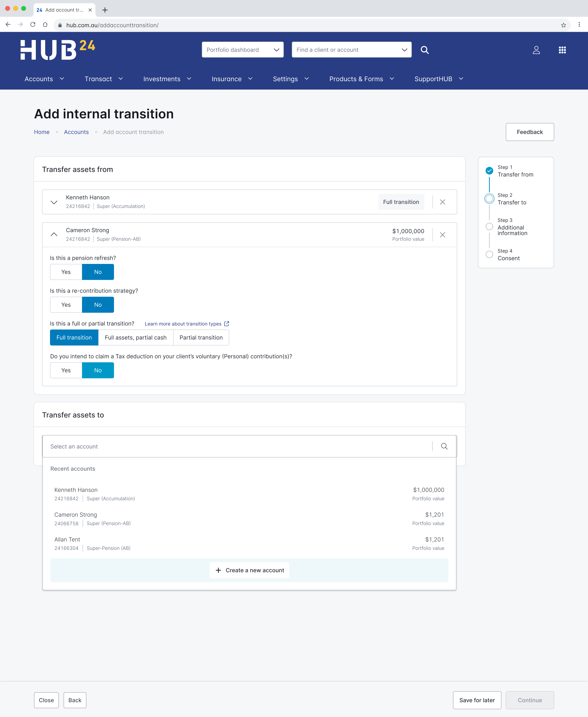
Task: Click Step 1 completed checkmark circle
Action: (489, 171)
